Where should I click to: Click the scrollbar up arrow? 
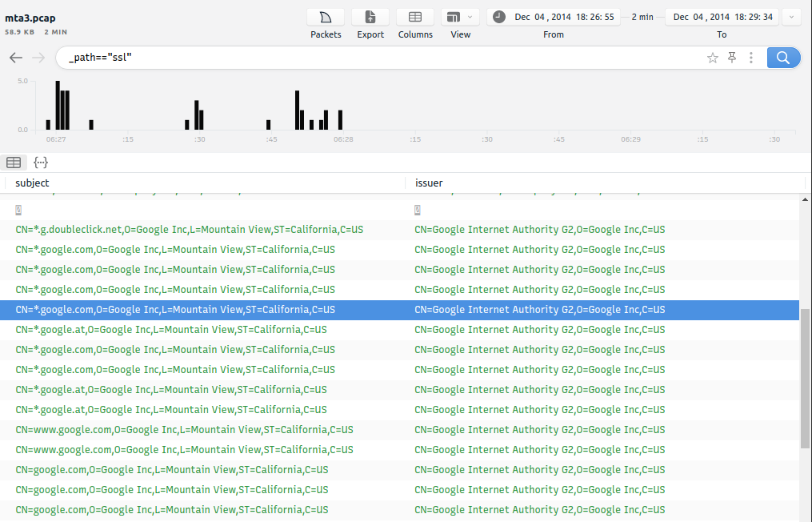(806, 199)
